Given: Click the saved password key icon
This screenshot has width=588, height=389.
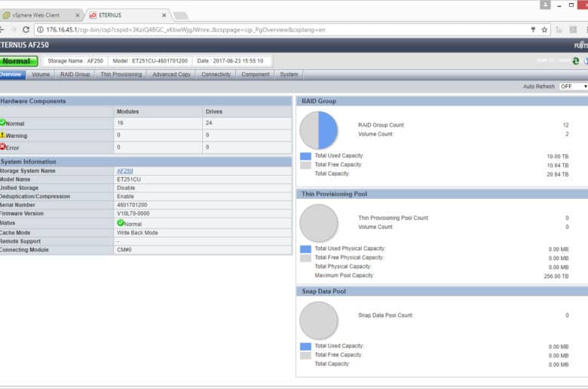Looking at the screenshot, I should (x=533, y=29).
